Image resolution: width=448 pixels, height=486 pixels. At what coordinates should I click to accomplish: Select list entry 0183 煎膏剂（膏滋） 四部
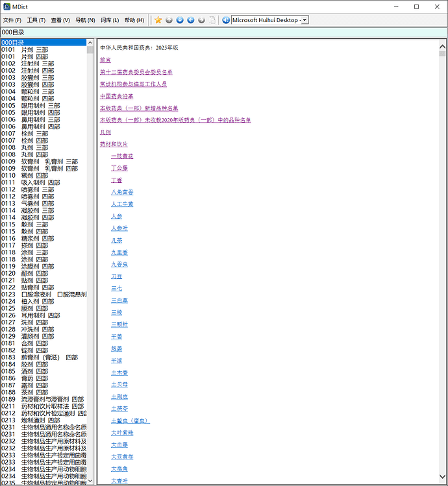[44, 358]
